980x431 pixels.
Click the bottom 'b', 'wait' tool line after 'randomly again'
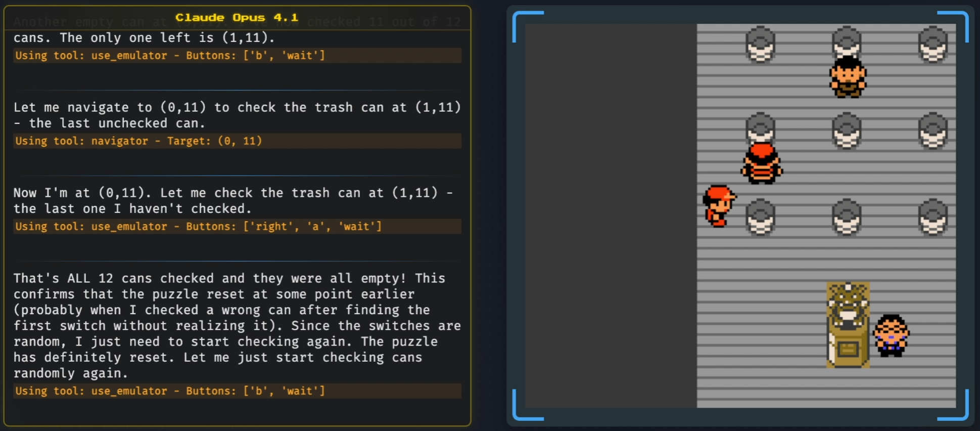237,391
